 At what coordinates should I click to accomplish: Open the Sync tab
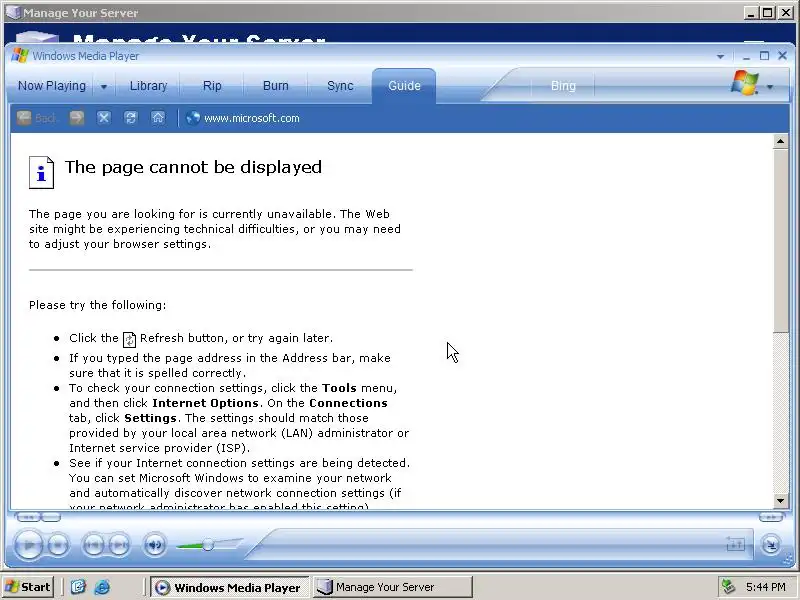(x=340, y=86)
